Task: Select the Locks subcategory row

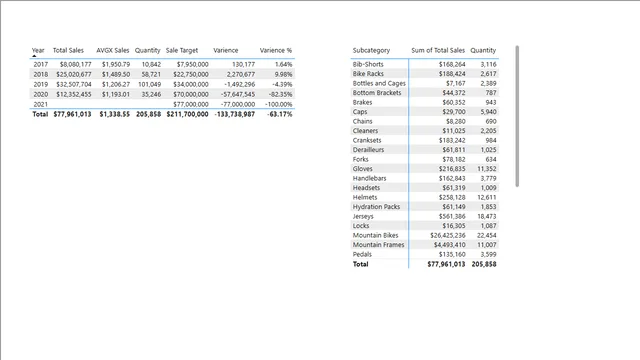Action: pos(424,226)
